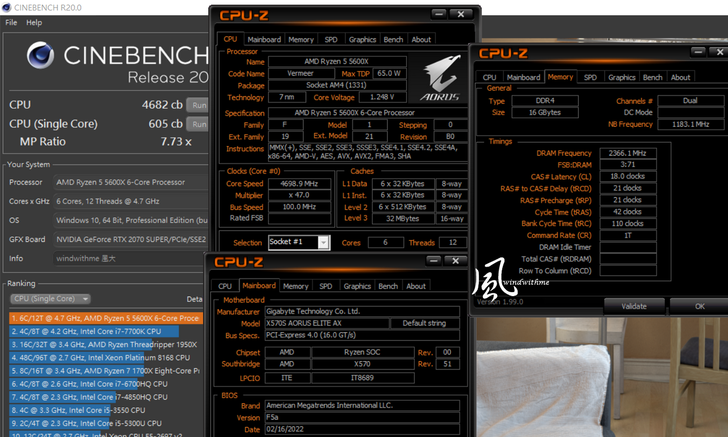Minimize the CPU-Z Mainboard window
728x437 pixels.
(x=433, y=262)
